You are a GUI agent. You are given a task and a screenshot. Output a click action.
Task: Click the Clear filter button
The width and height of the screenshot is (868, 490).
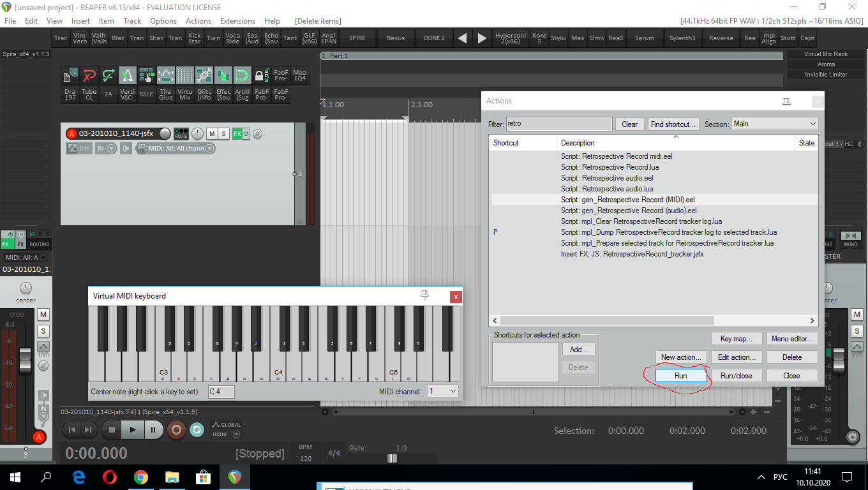click(x=629, y=124)
